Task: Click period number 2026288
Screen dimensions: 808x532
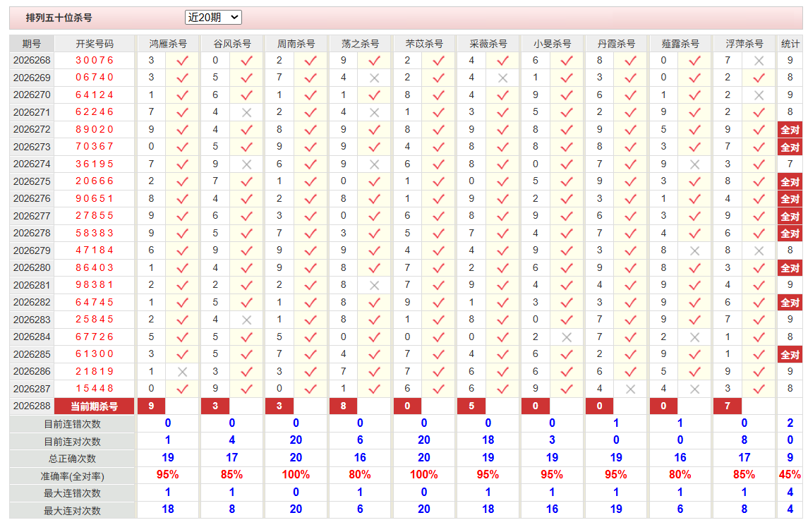Action: [32, 406]
